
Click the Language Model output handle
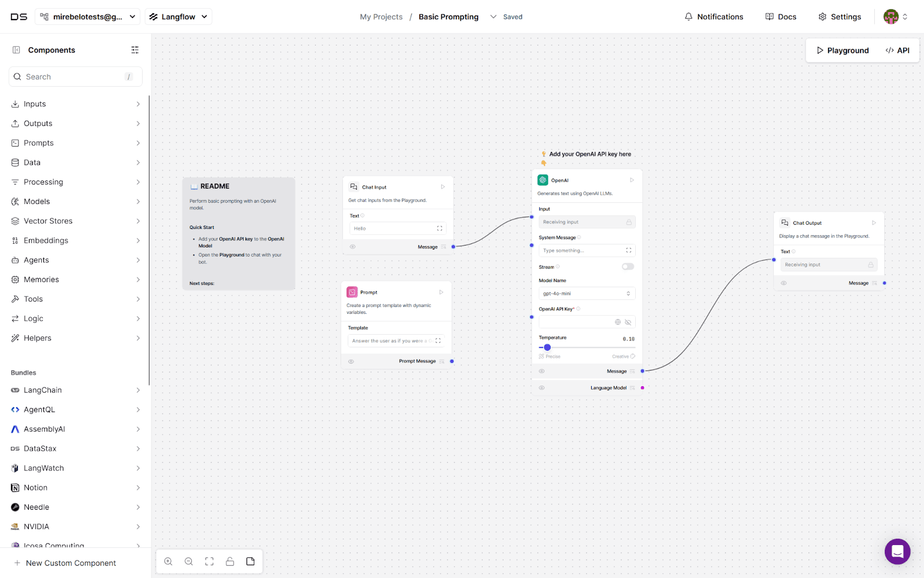point(642,388)
